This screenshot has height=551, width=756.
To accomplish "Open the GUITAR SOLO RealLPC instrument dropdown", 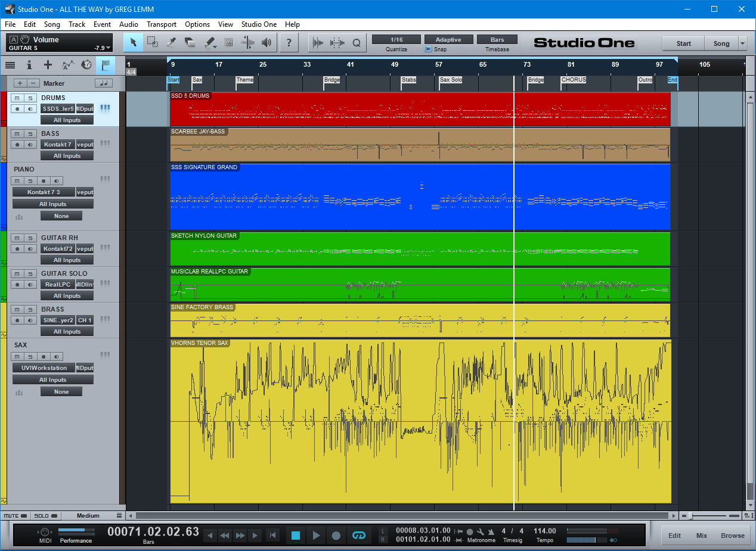I will pyautogui.click(x=58, y=285).
